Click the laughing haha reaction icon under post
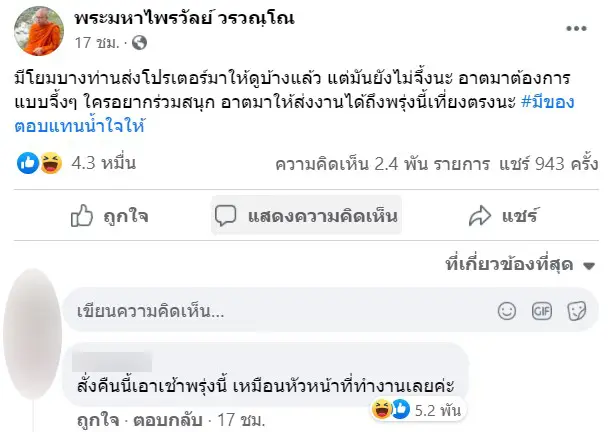Screen dimensions: 608x432 pos(51,163)
